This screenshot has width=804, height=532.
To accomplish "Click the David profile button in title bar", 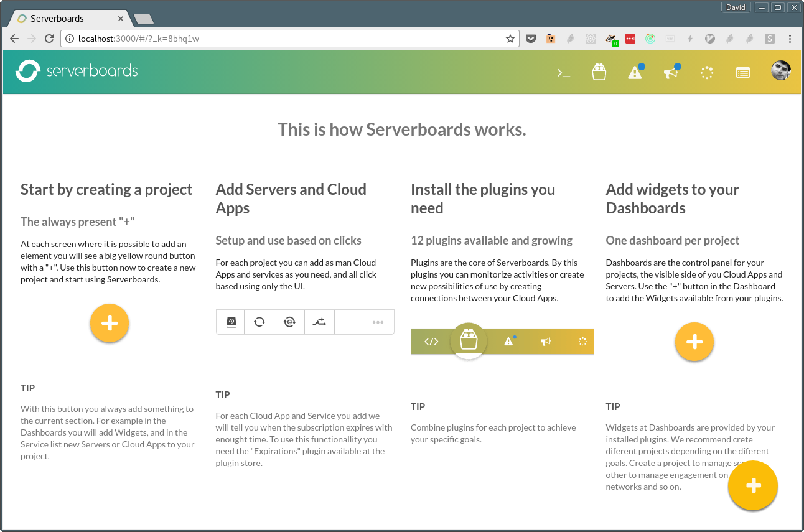I will tap(736, 7).
